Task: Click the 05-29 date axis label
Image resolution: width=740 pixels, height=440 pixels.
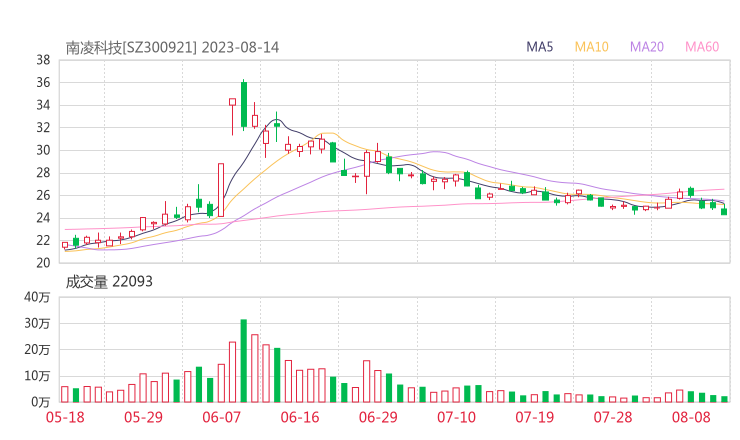Action: tap(143, 417)
